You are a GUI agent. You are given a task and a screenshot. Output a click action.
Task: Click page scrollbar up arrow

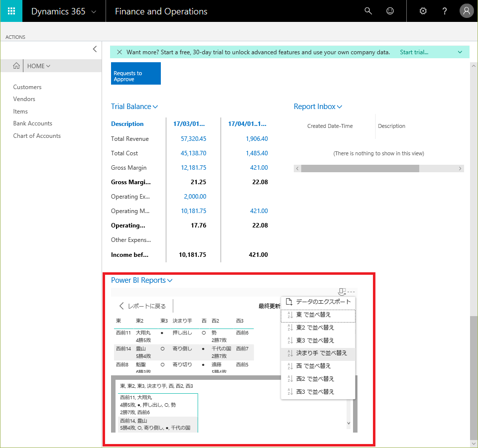pyautogui.click(x=474, y=66)
